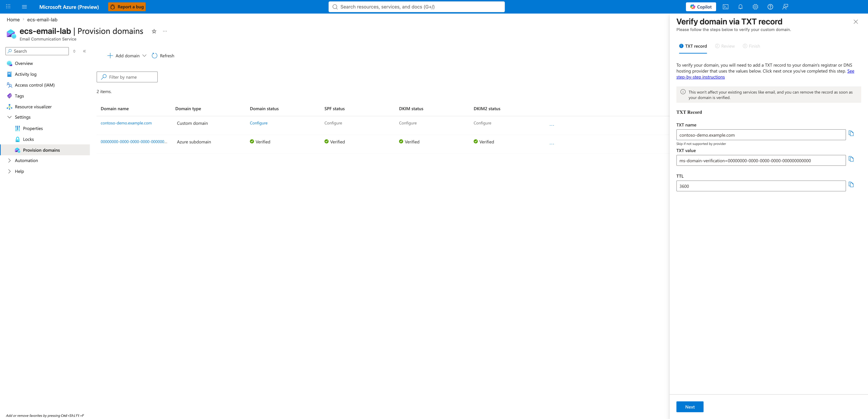The height and width of the screenshot is (419, 868).
Task: Toggle expand-collapse all sidebar menu groups
Action: 74,51
